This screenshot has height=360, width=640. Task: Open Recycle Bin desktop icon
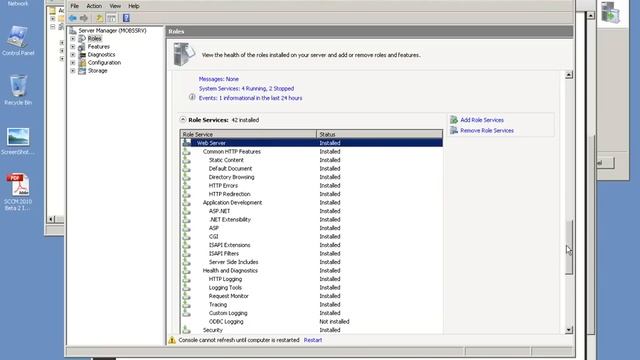coord(18,90)
